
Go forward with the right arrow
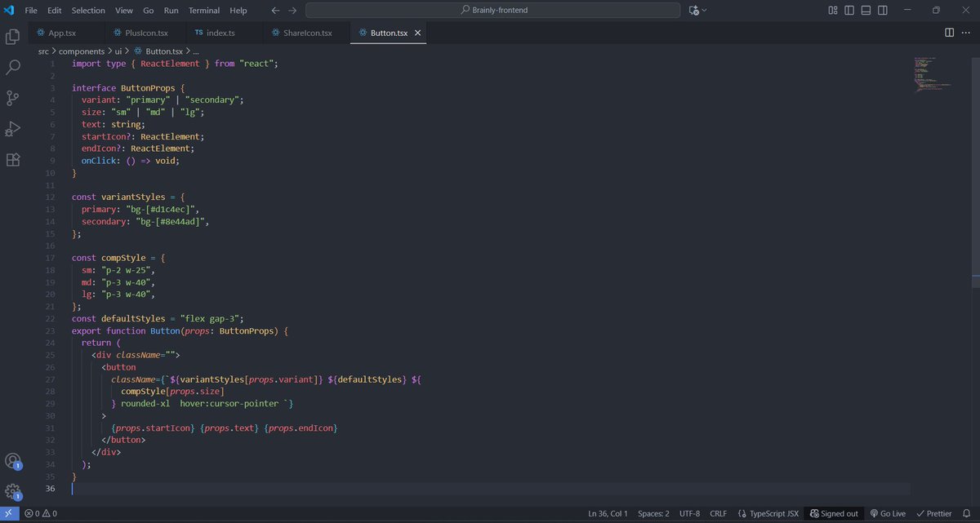pos(292,11)
